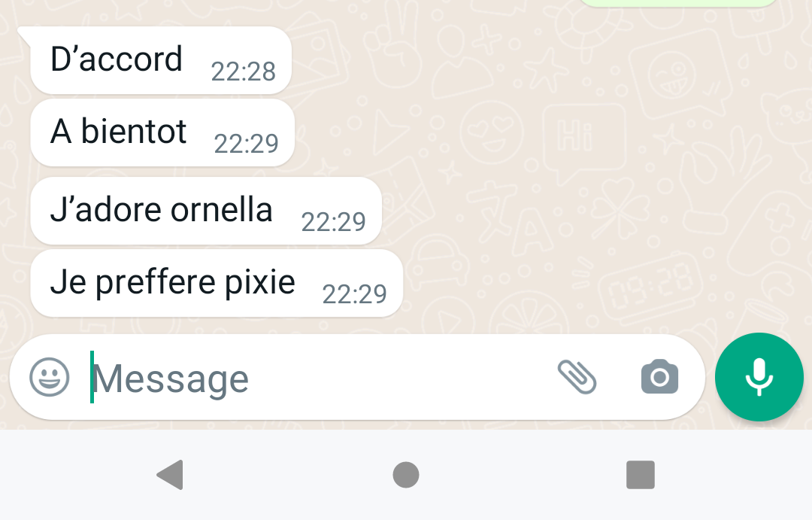Tap the 22:29 timestamp on A bientot
The height and width of the screenshot is (520, 812).
point(246,144)
